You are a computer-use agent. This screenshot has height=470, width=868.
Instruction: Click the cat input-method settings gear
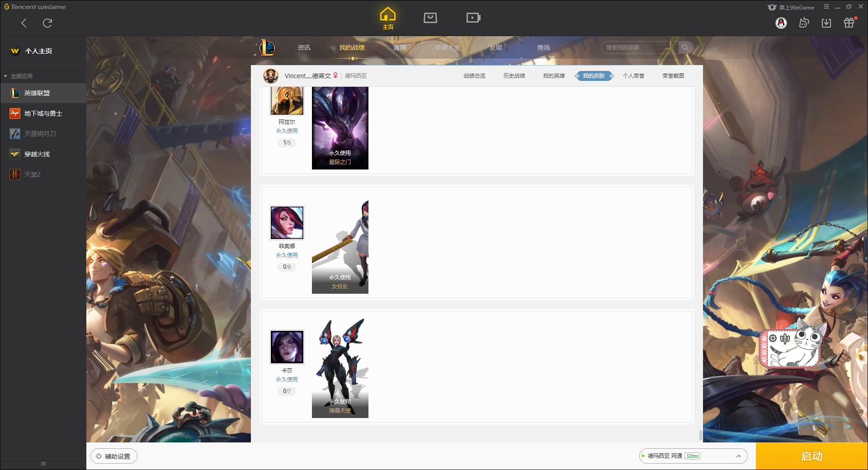tap(773, 338)
